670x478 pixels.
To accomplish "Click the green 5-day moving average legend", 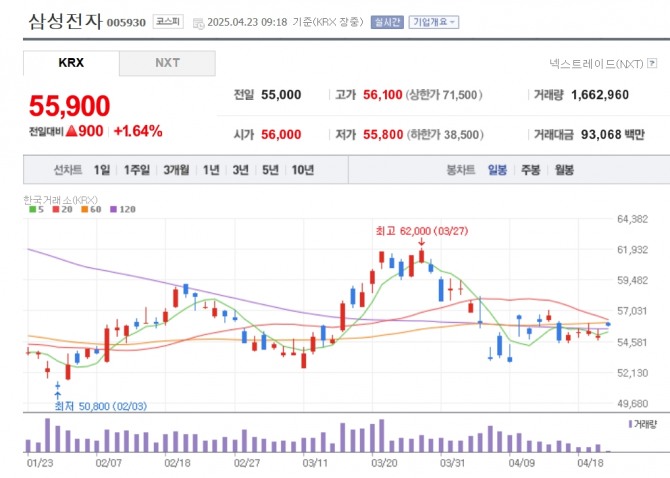I will click(x=36, y=210).
